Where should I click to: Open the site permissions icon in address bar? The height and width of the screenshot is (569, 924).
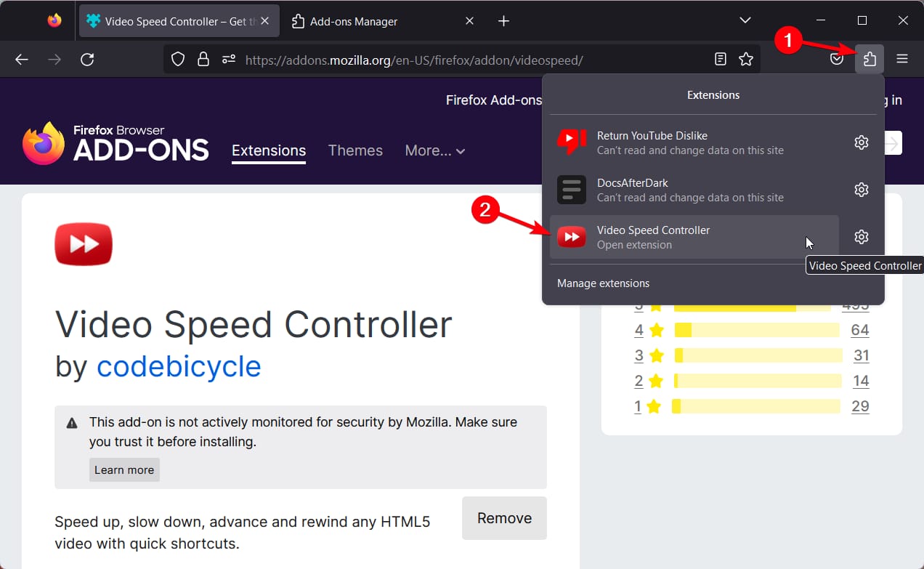(x=229, y=60)
